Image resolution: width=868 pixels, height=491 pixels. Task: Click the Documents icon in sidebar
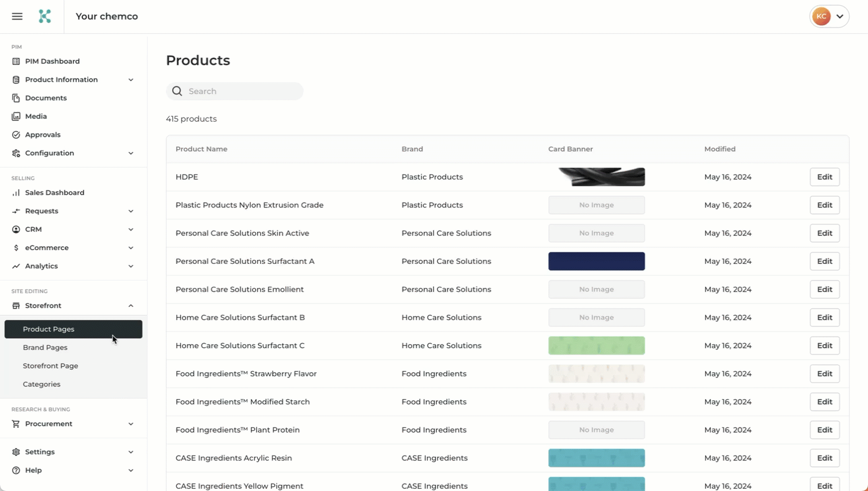point(16,98)
